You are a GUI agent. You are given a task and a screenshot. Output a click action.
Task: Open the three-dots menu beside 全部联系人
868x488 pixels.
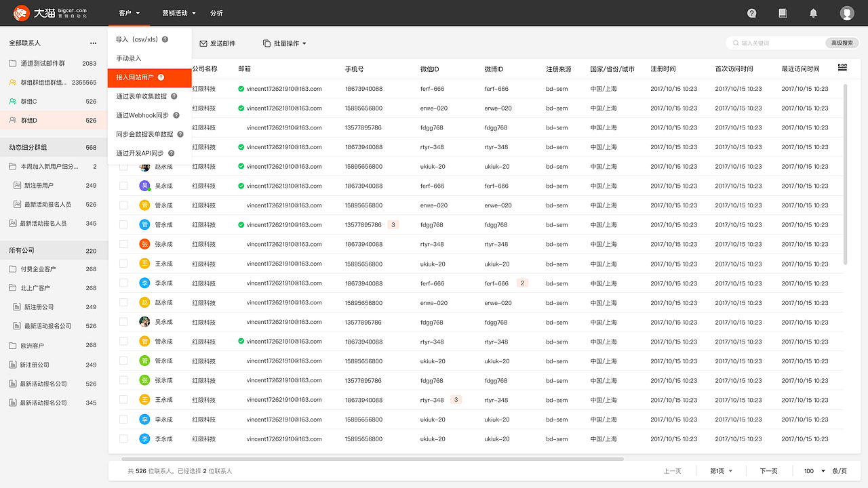tap(93, 43)
